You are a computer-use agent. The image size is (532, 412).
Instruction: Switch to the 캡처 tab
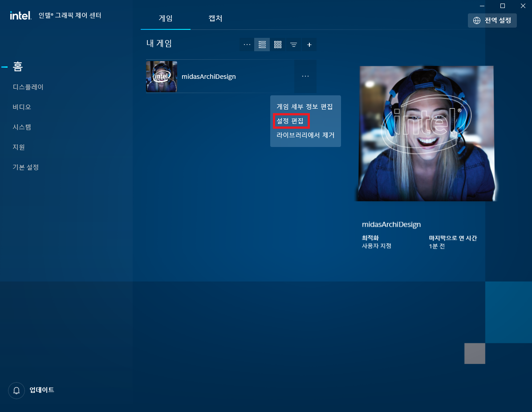pyautogui.click(x=215, y=18)
